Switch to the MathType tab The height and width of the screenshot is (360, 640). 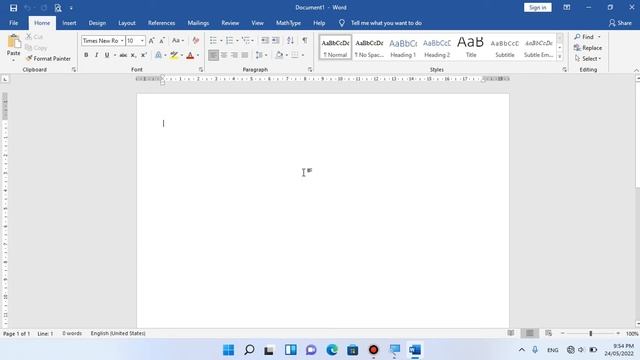[x=289, y=23]
